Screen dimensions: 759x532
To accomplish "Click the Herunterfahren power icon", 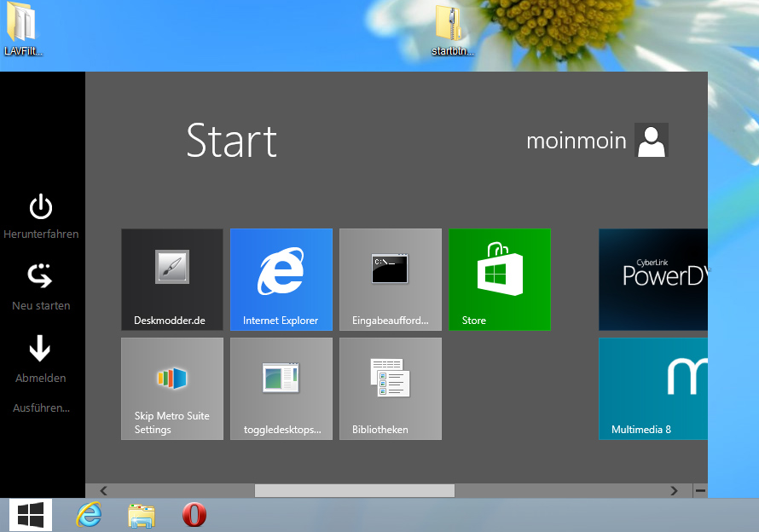I will tap(41, 207).
